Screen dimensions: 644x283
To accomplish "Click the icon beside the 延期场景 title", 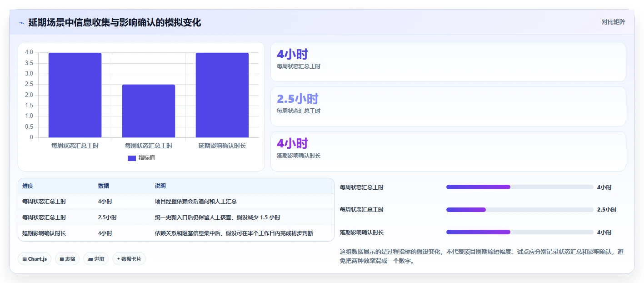I will click(21, 23).
